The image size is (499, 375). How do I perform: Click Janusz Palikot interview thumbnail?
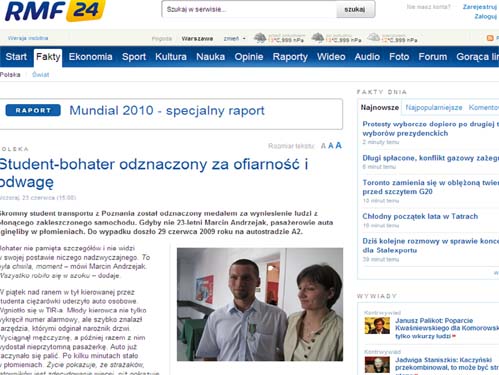click(377, 326)
